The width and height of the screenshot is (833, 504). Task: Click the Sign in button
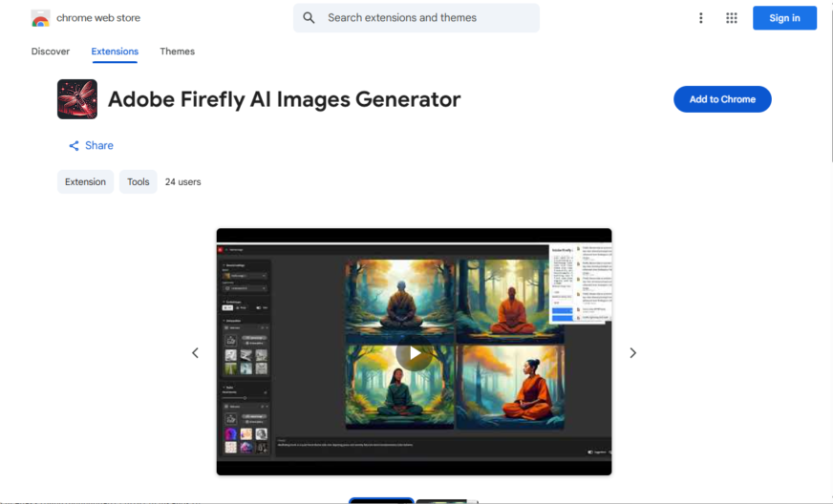click(784, 18)
